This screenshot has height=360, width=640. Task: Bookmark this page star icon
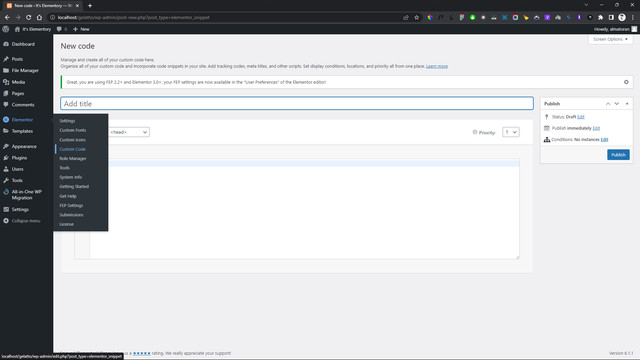[416, 18]
